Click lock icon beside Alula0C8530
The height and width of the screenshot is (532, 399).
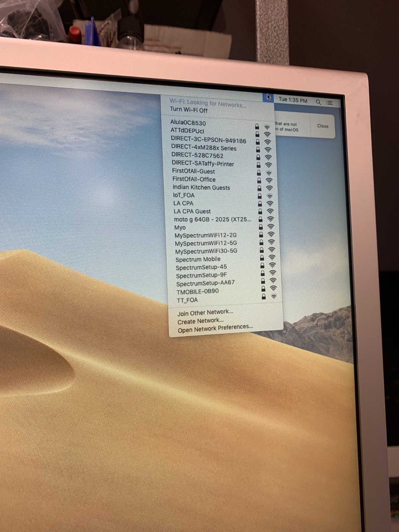click(x=257, y=126)
